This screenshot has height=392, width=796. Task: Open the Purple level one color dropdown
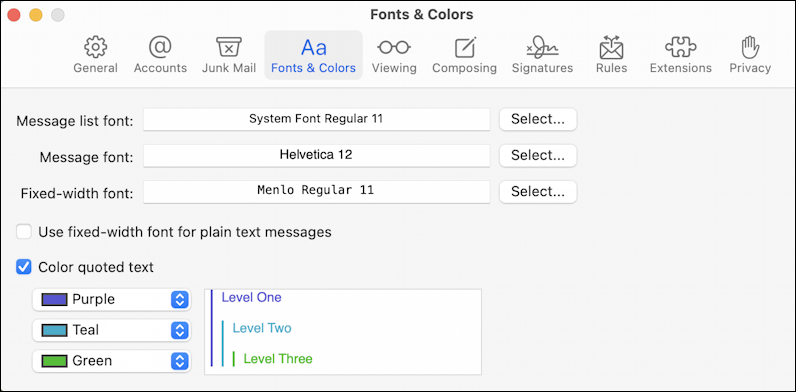(x=112, y=300)
